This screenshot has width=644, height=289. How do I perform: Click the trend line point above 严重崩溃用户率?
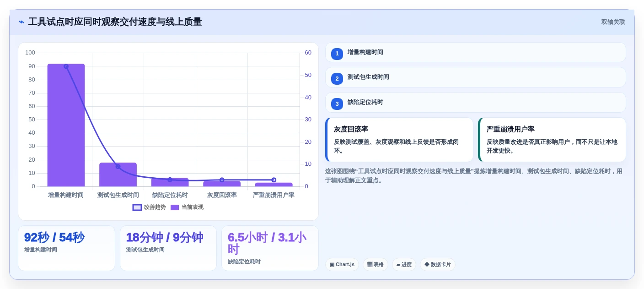[x=274, y=180]
